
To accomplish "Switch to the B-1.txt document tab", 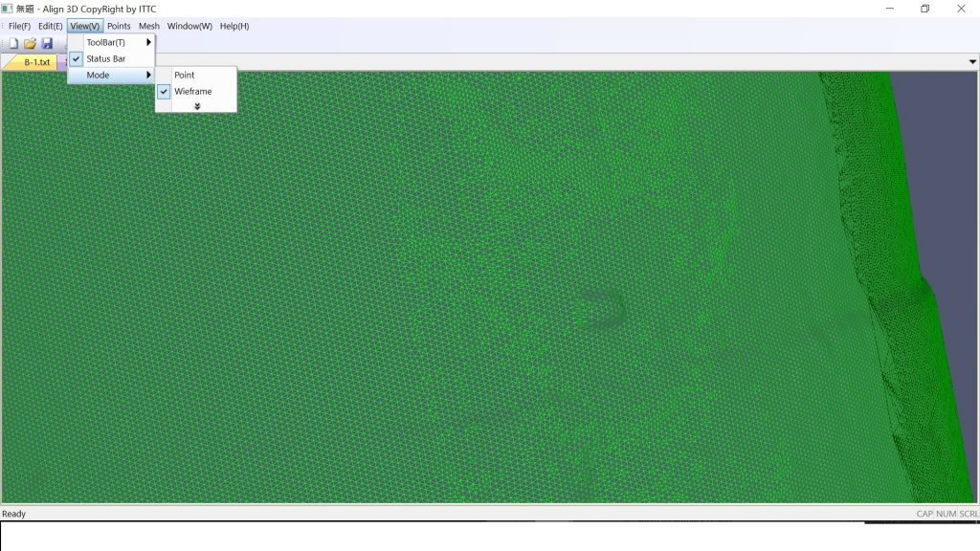I will (36, 62).
